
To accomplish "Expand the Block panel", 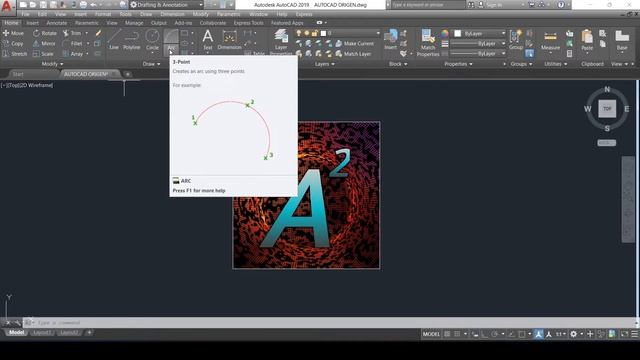I will 398,64.
